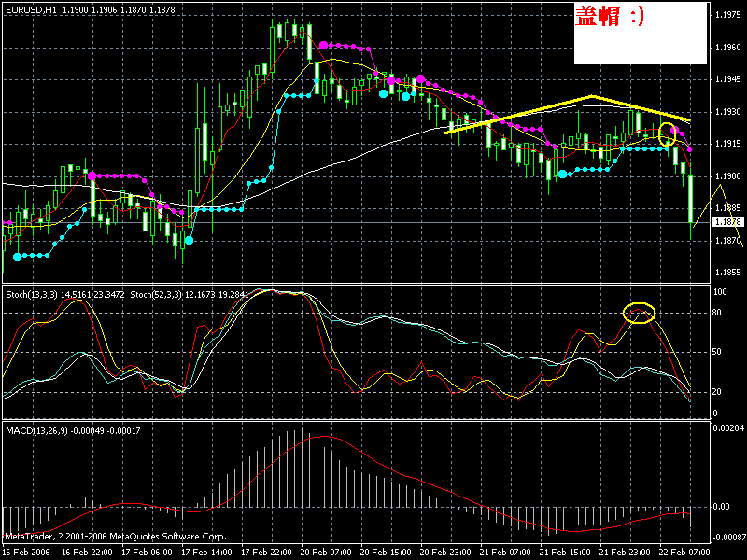This screenshot has width=747, height=560.
Task: Click the 80 level on Stochastic scale
Action: [x=718, y=312]
